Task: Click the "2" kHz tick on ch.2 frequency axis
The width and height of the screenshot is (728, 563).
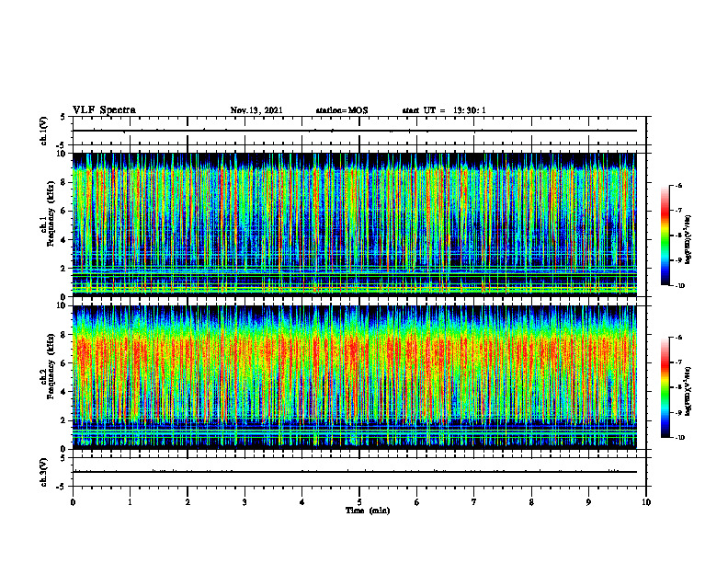Action: (64, 420)
